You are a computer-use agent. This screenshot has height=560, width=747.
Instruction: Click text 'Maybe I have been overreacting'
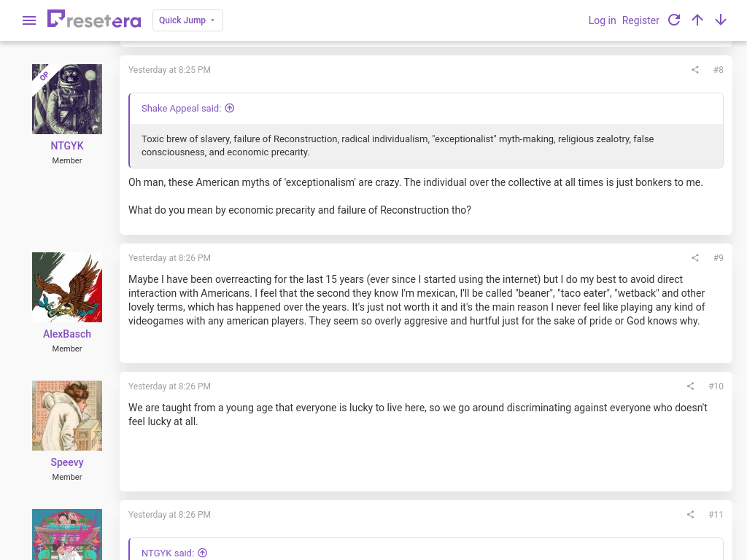[194, 279]
